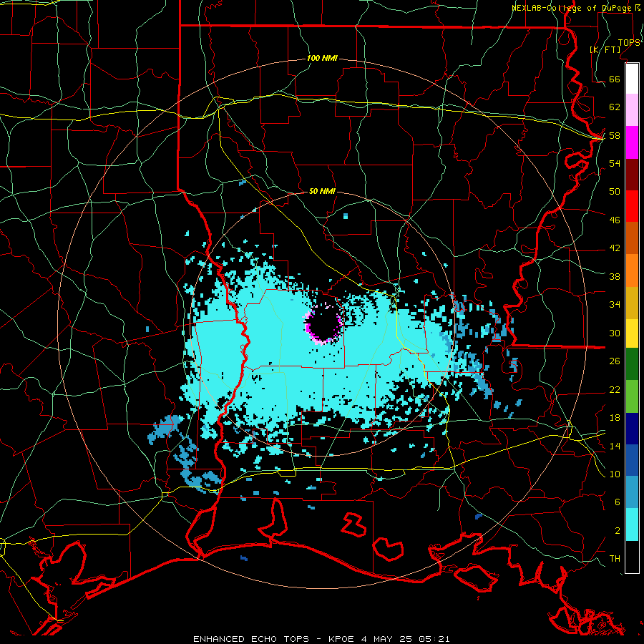Select the 2 legend value
644x644 pixels.
(617, 531)
